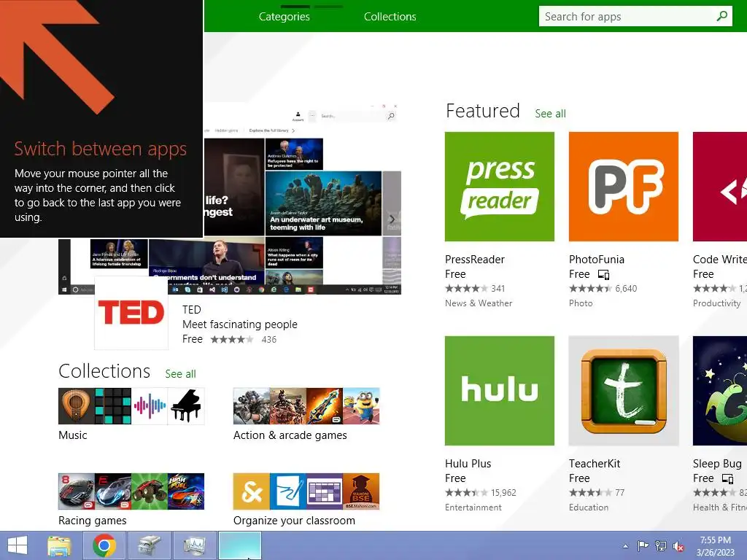The image size is (747, 560).
Task: Click the News & Weather category text
Action: (479, 303)
